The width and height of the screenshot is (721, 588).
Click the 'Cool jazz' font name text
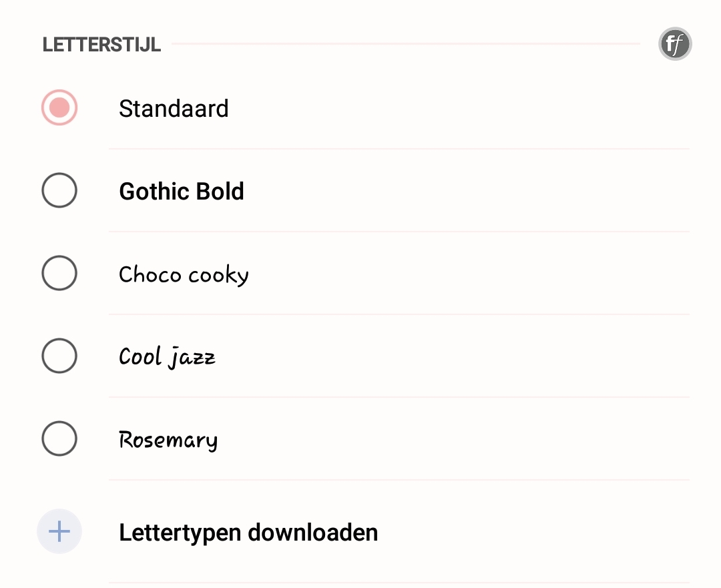click(167, 357)
